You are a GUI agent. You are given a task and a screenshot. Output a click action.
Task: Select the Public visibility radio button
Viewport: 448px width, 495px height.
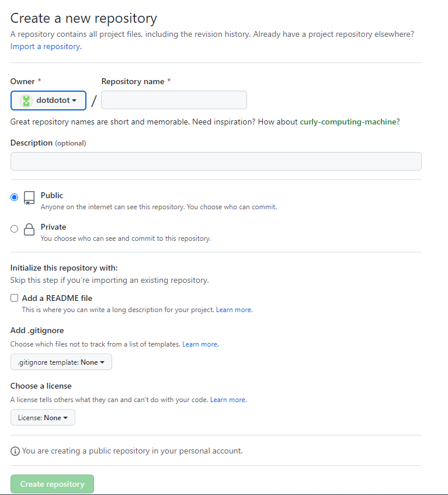point(14,197)
